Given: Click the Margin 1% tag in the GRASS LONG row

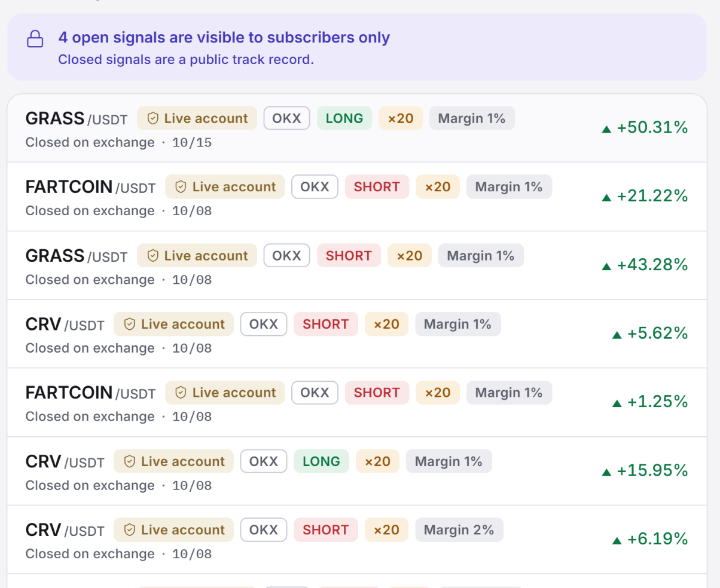Looking at the screenshot, I should [472, 118].
